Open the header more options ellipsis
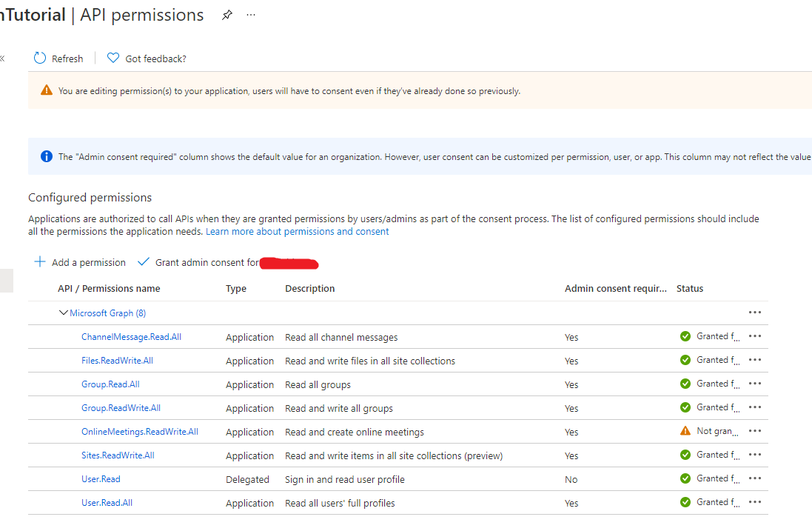This screenshot has width=812, height=531. [250, 14]
